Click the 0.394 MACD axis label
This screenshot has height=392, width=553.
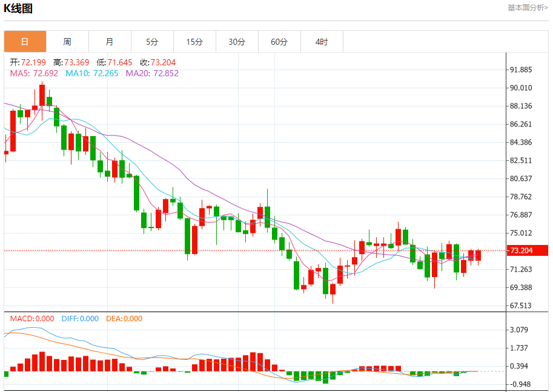click(519, 366)
